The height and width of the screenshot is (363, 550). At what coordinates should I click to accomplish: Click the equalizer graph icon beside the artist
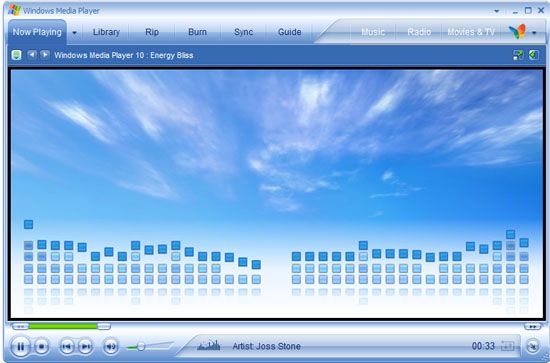[x=209, y=346]
